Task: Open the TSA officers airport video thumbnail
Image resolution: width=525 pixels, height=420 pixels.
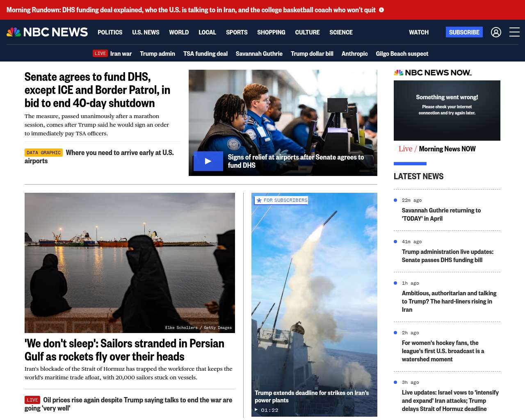Action: 283,123
